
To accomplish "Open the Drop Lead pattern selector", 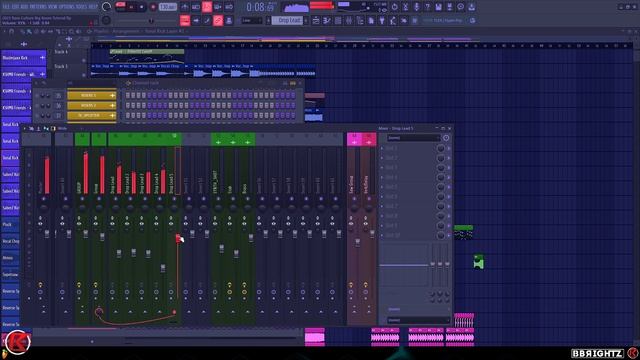I will [287, 20].
